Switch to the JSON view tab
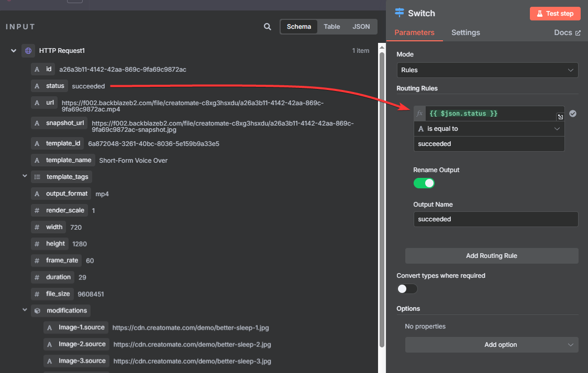588x373 pixels. click(361, 27)
